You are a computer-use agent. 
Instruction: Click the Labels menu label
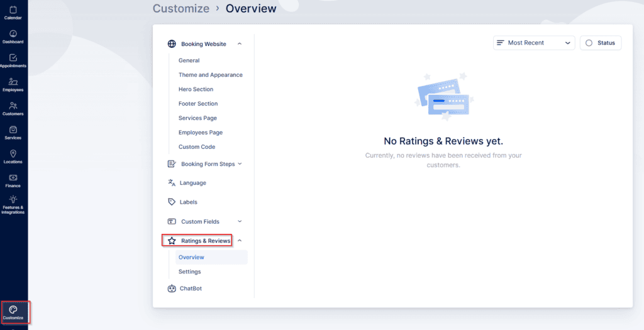pos(189,202)
